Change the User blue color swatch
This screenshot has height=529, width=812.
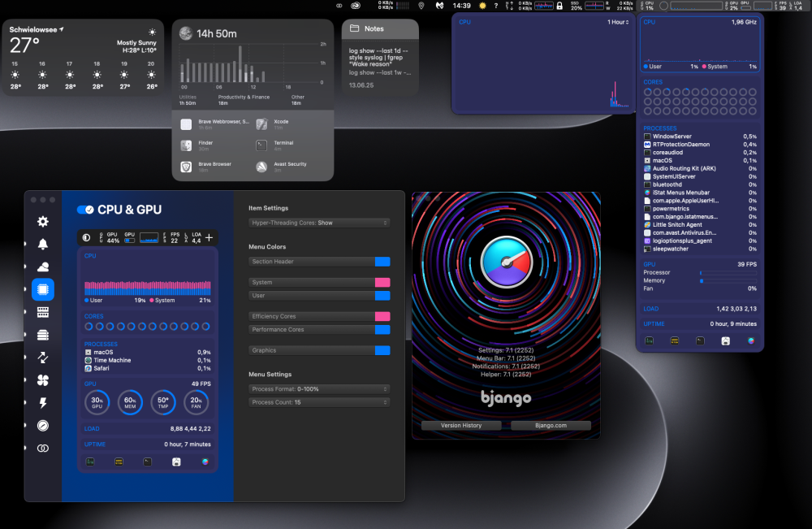(382, 296)
